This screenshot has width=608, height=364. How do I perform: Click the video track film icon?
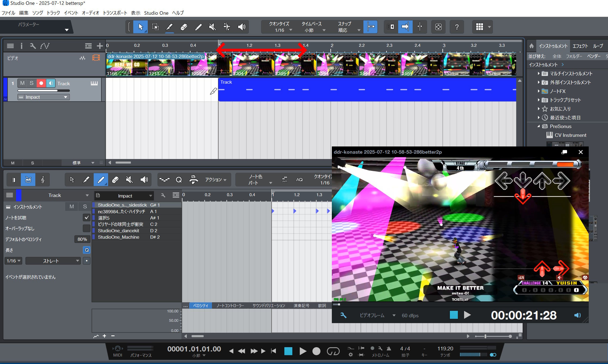(x=96, y=58)
